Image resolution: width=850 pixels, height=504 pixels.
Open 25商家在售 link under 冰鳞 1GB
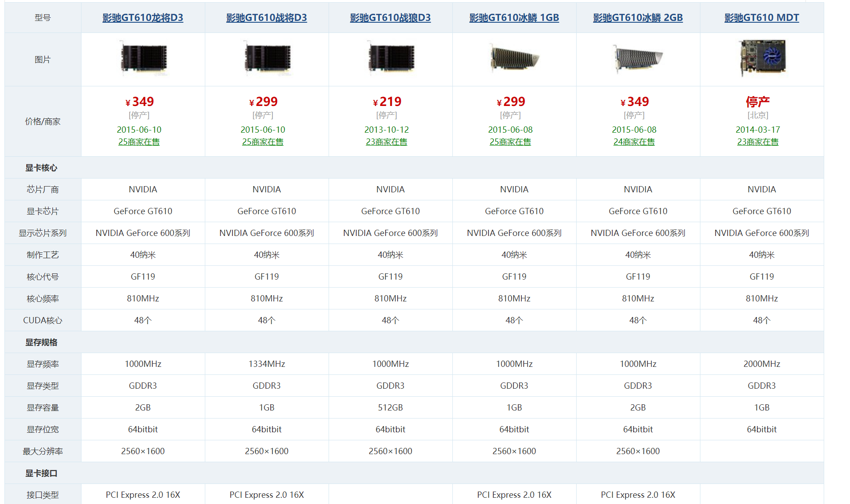(x=510, y=142)
